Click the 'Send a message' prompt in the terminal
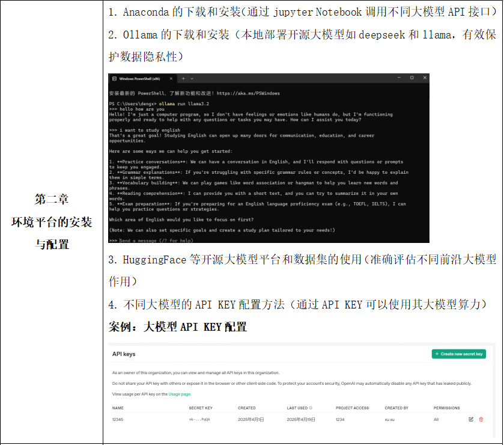 [x=156, y=241]
